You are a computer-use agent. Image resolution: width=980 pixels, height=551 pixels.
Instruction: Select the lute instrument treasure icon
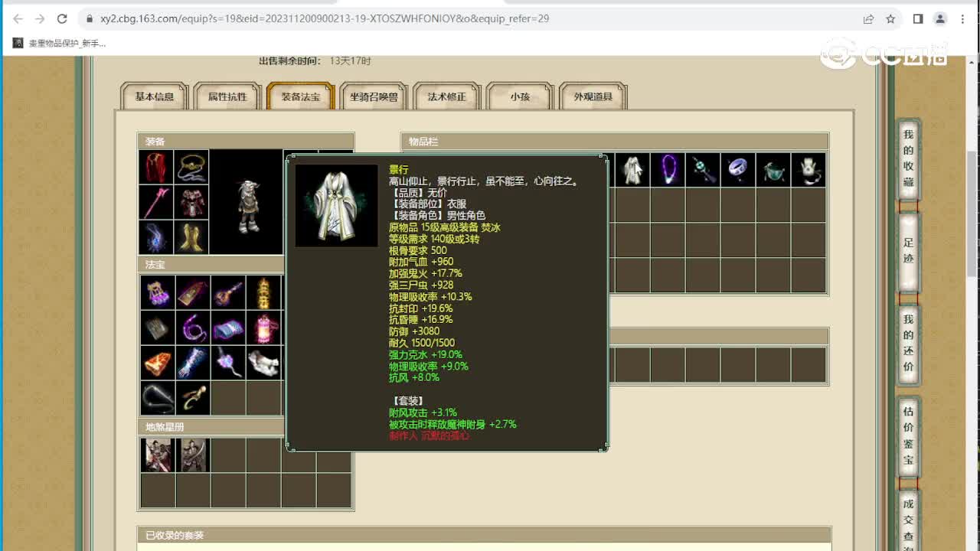point(228,292)
